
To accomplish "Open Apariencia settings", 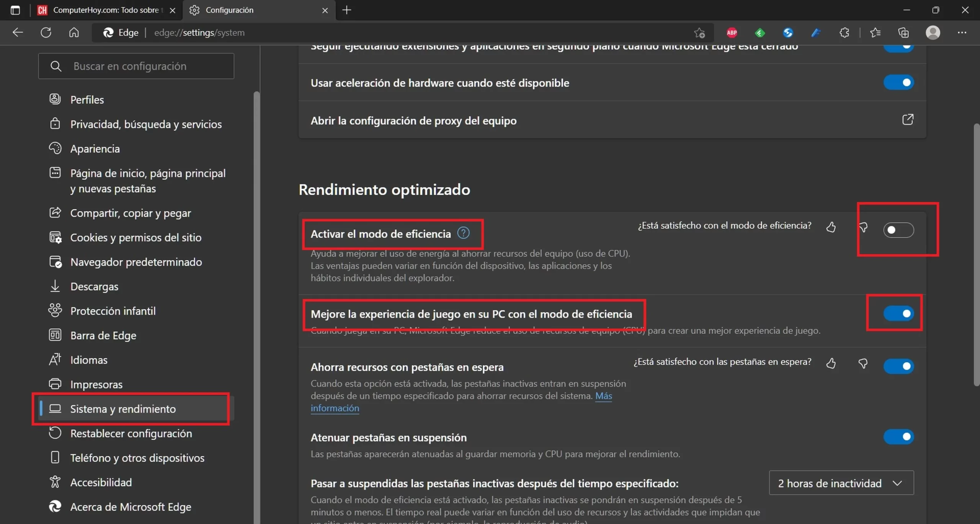I will pyautogui.click(x=136, y=149).
